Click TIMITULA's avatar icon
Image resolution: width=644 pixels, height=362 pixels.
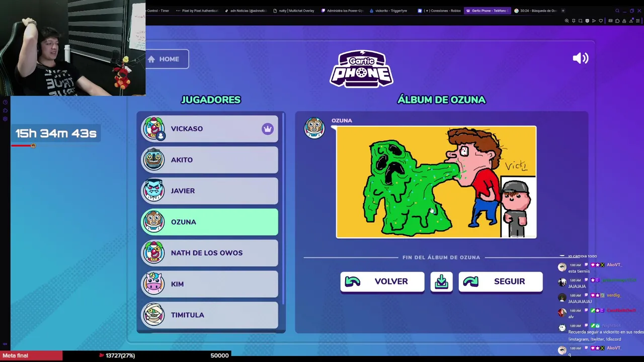[153, 315]
